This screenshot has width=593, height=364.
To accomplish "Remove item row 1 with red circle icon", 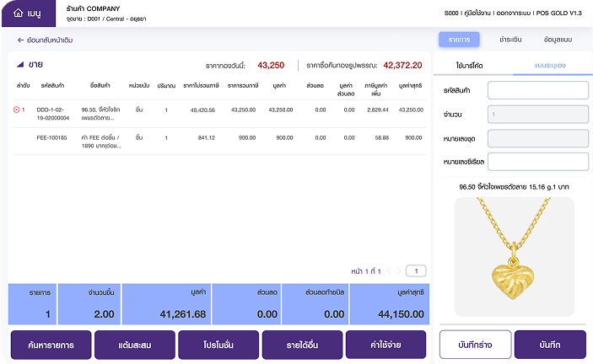I will tap(16, 110).
